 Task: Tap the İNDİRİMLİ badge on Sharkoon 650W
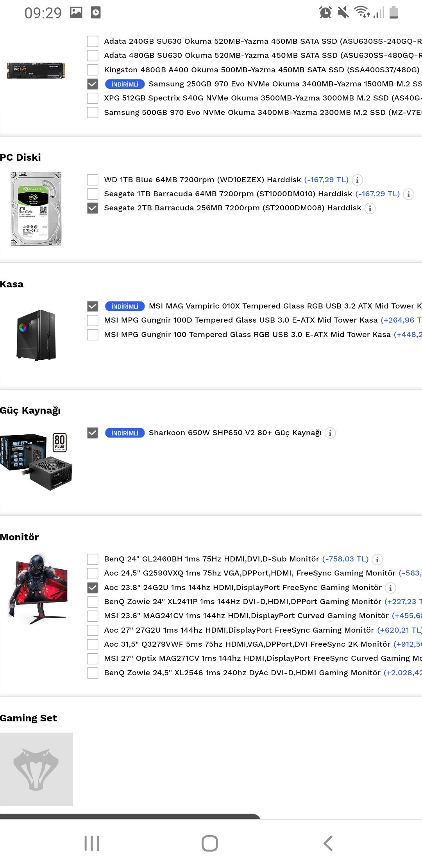point(125,433)
